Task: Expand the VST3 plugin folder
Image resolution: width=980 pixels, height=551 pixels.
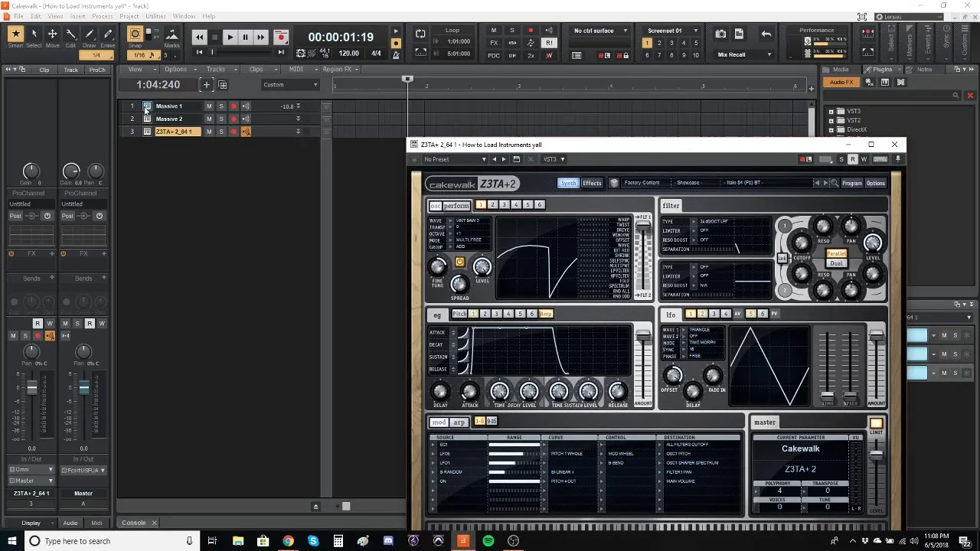Action: tap(831, 111)
